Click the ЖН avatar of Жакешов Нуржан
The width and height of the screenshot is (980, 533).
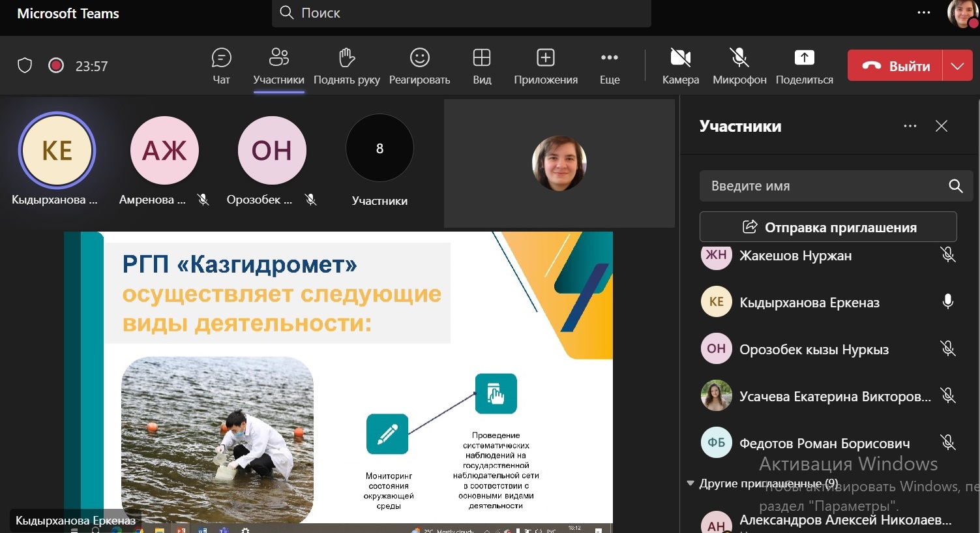(716, 255)
